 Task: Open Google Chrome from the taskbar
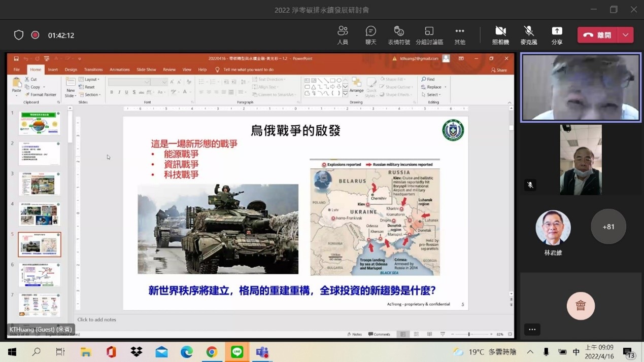point(212,352)
